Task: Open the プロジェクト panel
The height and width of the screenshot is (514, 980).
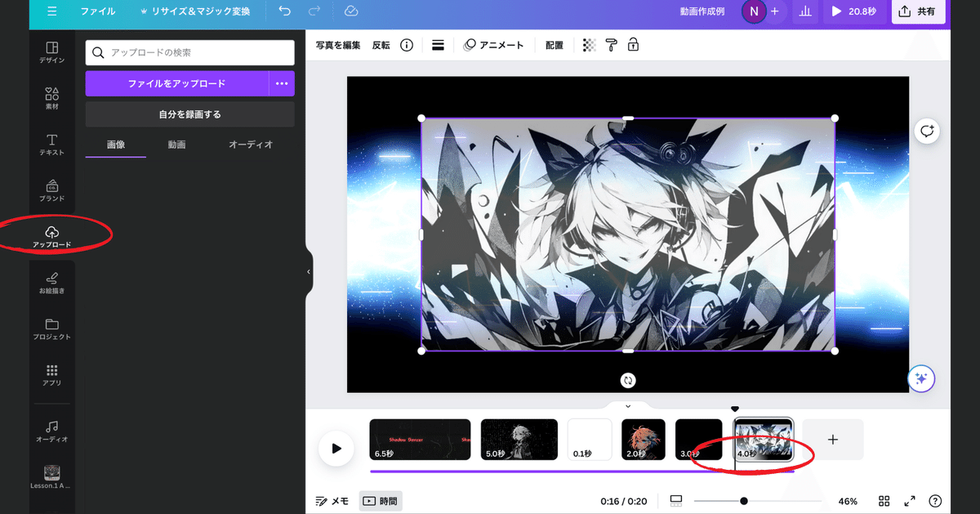Action: tap(52, 329)
